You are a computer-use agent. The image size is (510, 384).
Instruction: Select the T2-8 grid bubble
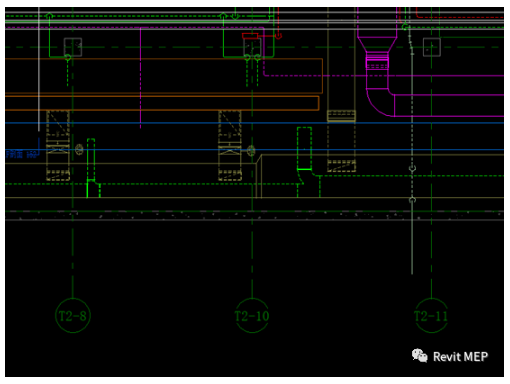73,315
